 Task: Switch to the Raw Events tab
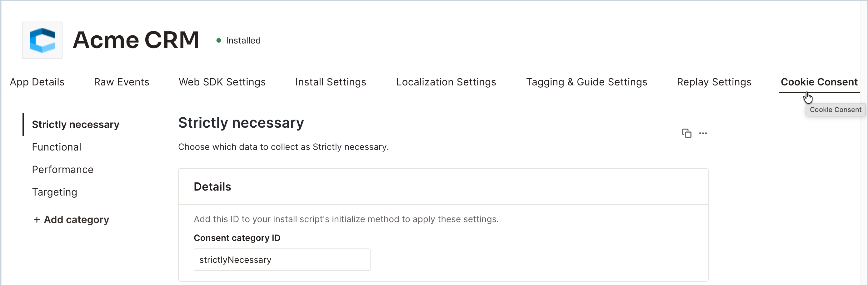pyautogui.click(x=121, y=82)
